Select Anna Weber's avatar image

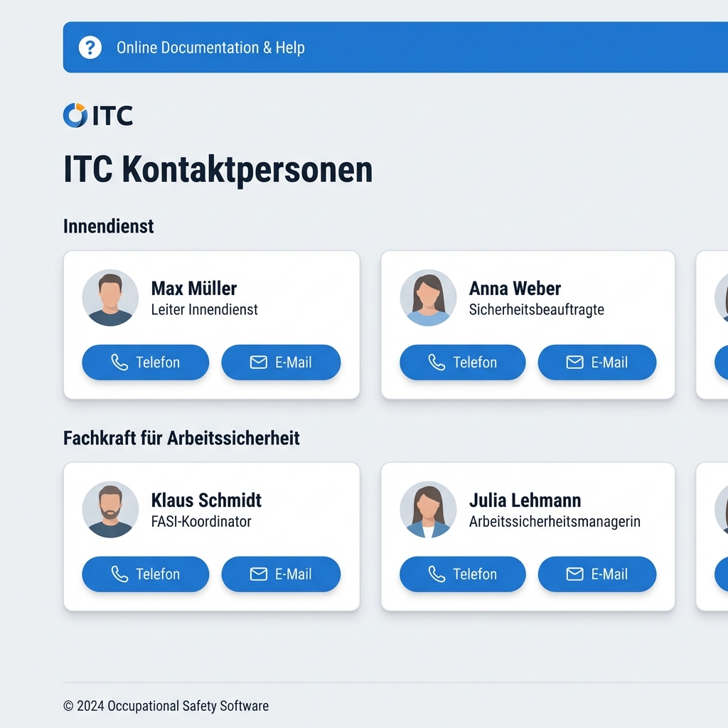click(x=427, y=297)
